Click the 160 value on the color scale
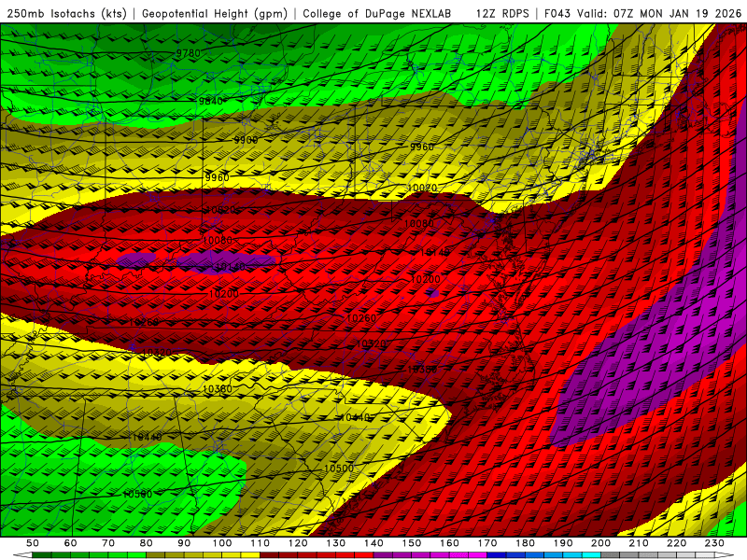Viewport: 747px width, 560px height. (x=449, y=543)
